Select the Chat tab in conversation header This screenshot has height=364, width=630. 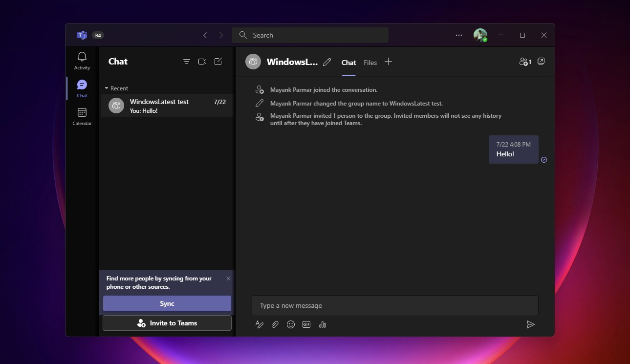[348, 63]
